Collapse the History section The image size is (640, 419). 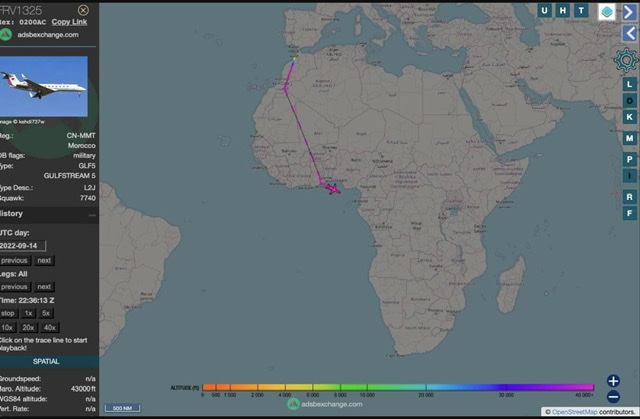coord(92,214)
